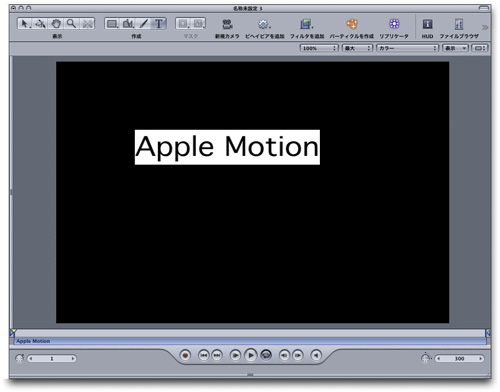Add a new camera
500x392 pixels.
click(x=227, y=24)
